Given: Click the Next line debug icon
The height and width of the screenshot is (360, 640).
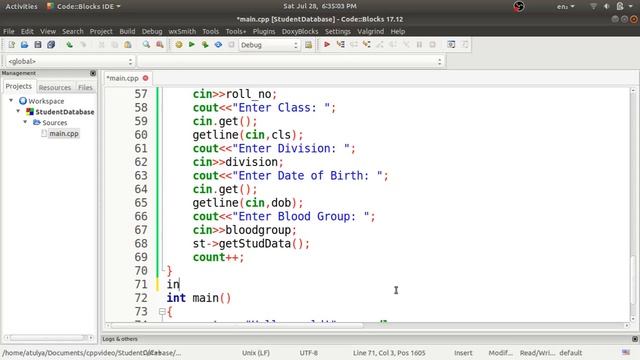Looking at the screenshot, I should [353, 45].
